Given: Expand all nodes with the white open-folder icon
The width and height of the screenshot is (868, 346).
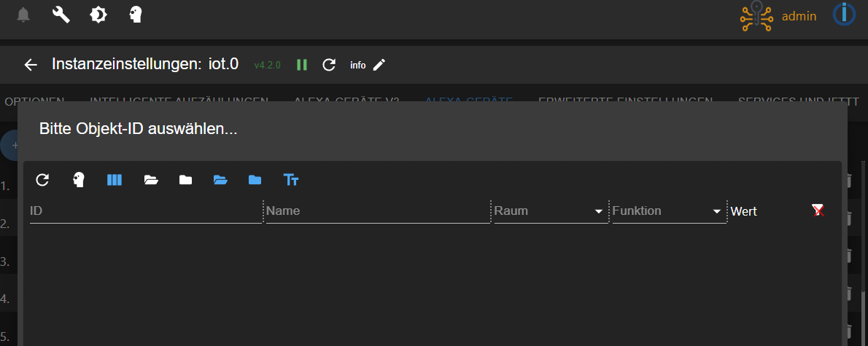Looking at the screenshot, I should point(151,180).
